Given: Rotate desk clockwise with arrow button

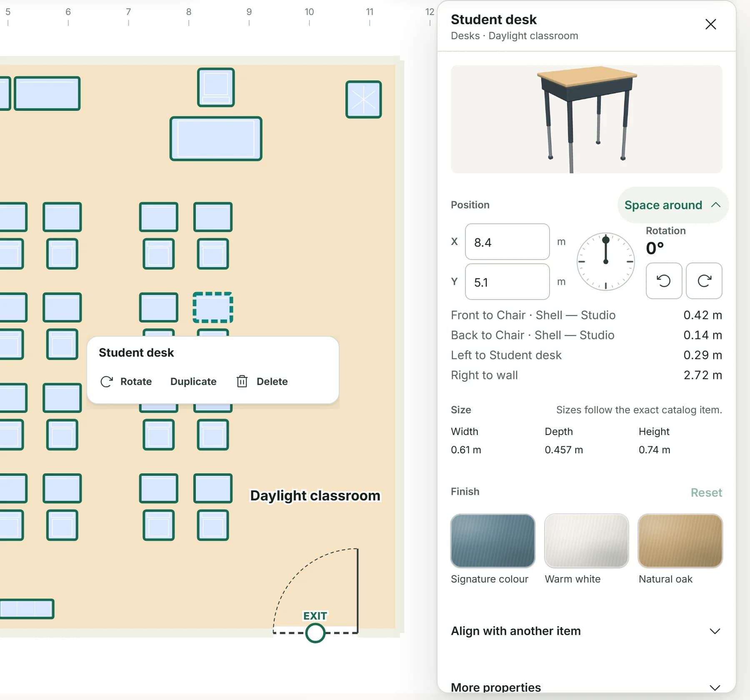Looking at the screenshot, I should click(x=704, y=281).
